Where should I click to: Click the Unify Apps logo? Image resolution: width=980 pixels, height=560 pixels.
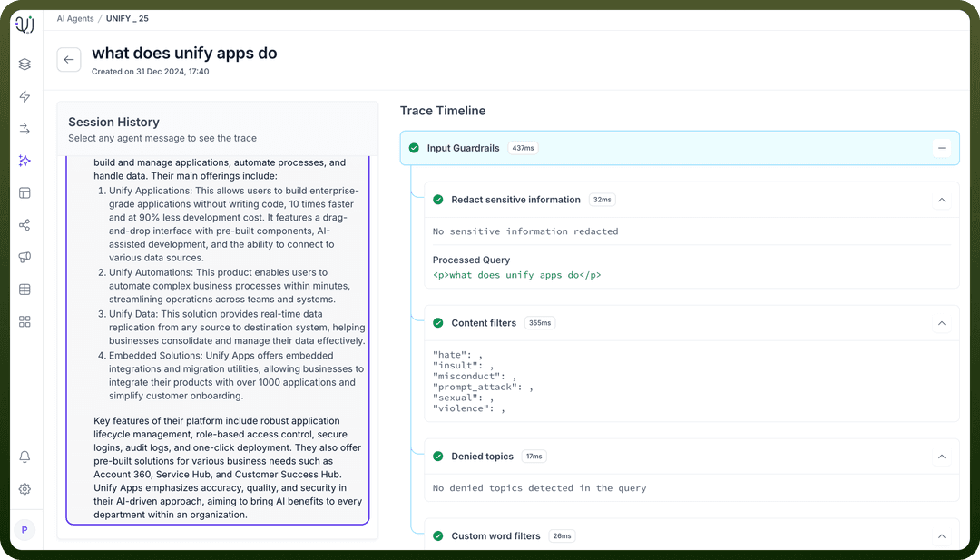coord(24,25)
